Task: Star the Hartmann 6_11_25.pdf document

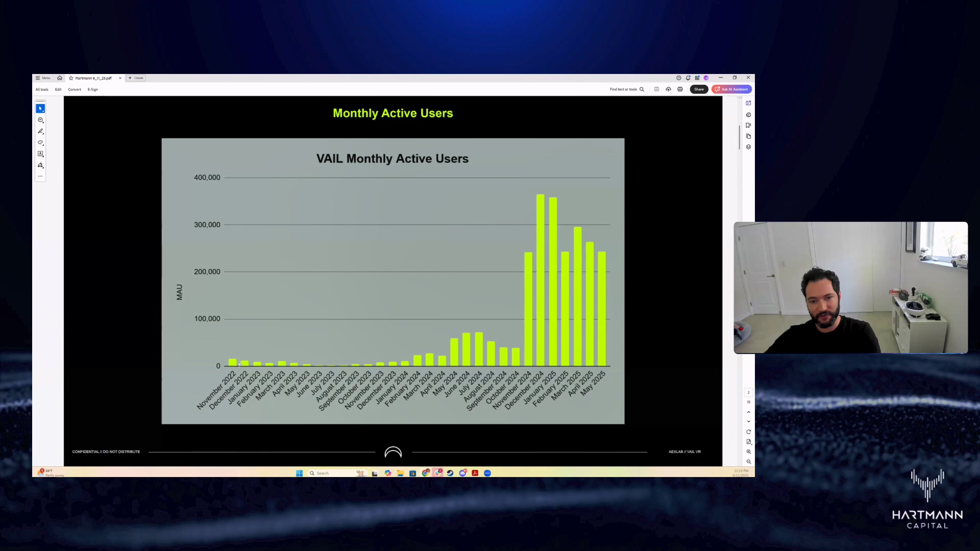Action: [x=71, y=78]
